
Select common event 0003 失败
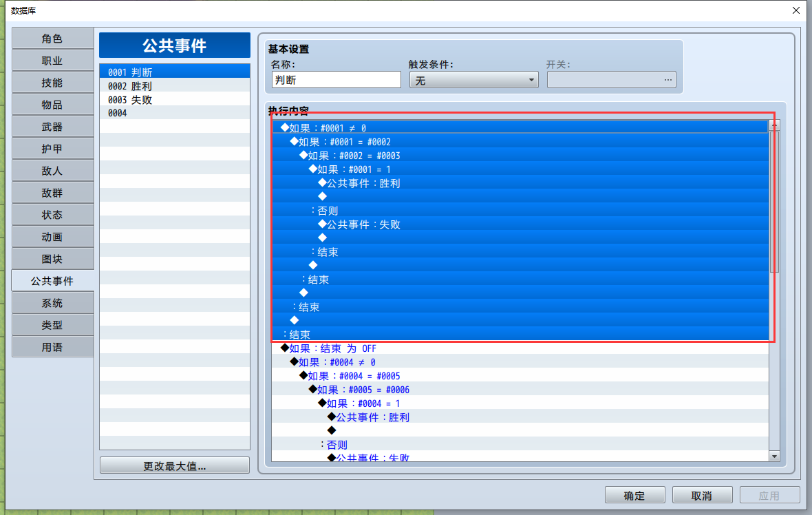(175, 99)
